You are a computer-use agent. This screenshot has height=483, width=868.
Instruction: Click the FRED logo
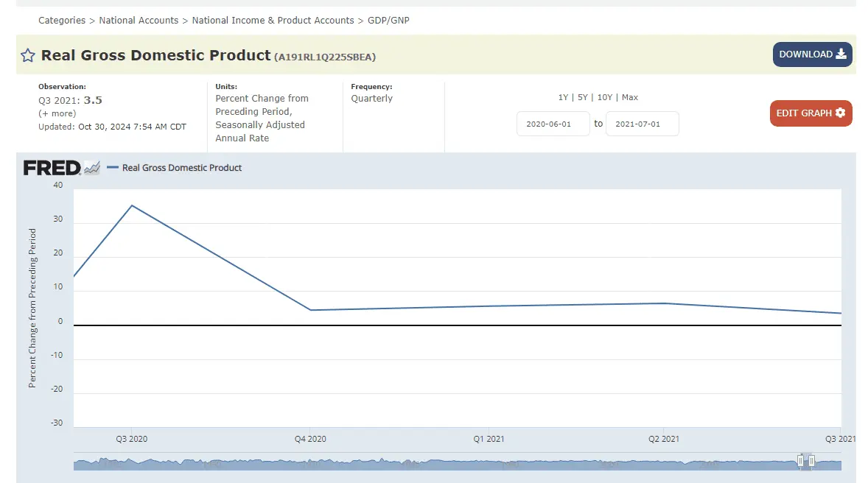point(52,168)
